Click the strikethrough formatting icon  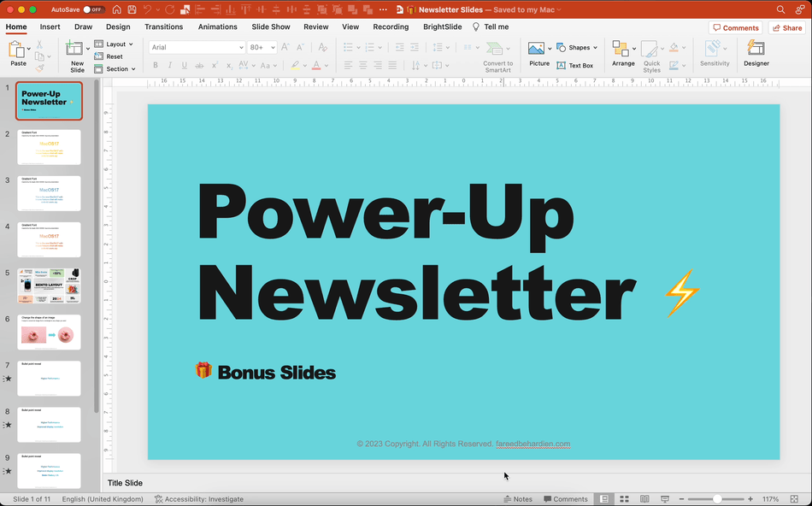[198, 65]
